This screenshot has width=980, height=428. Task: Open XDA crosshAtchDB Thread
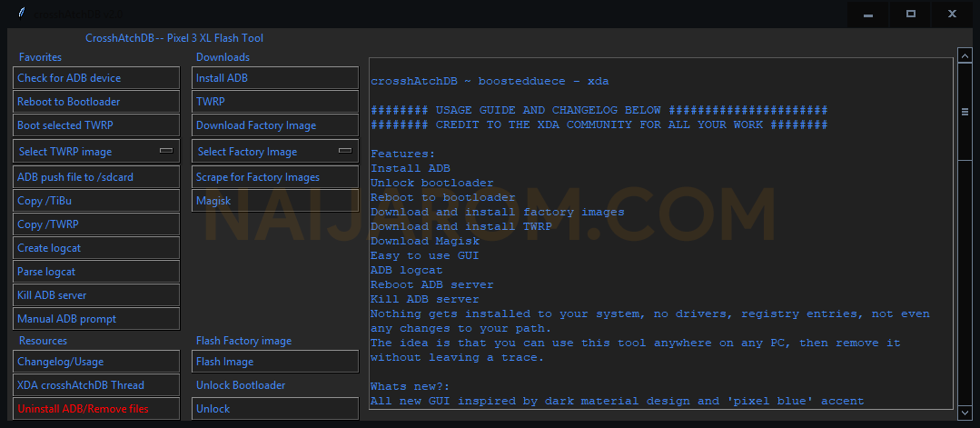coord(96,385)
